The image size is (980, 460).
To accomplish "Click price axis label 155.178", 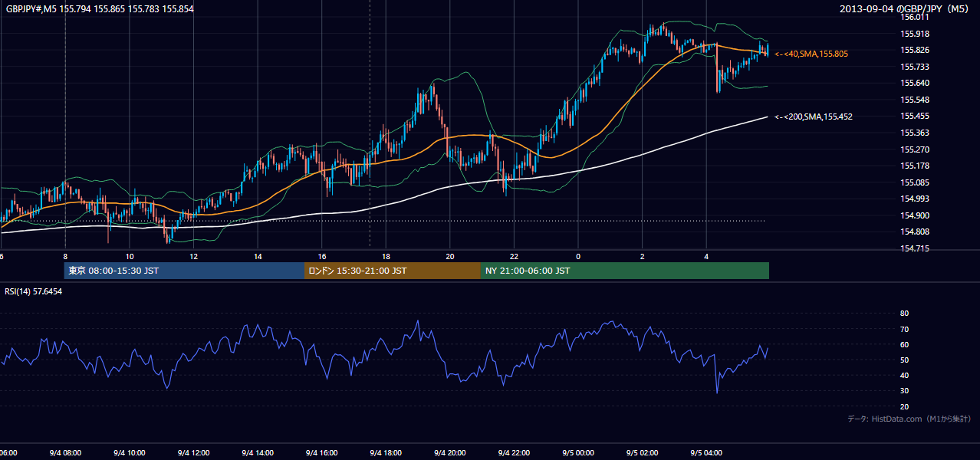I will pos(916,166).
